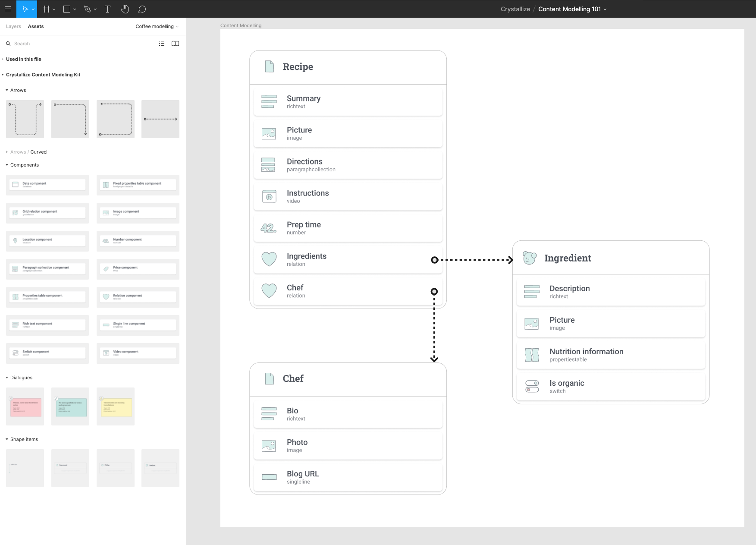Select the Chef relation dotted vertical arrow
The image size is (756, 545).
point(434,325)
